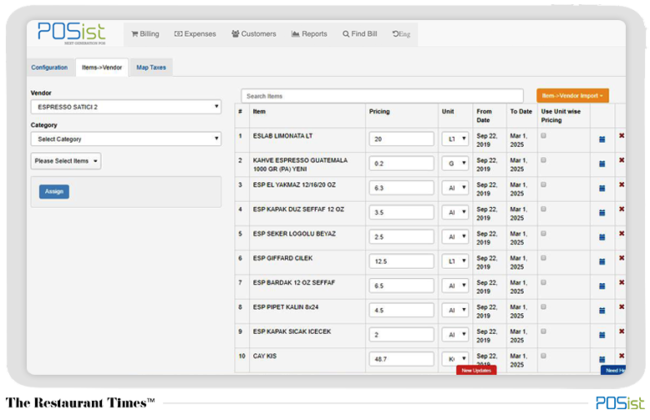Enable unit wise pricing for ESP KAPAK SICAK ICECEK
This screenshot has height=420, width=650.
[543, 331]
